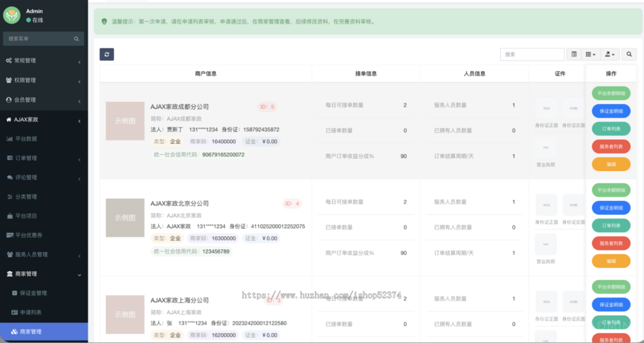Click 平台余额明细 for 上海分公司 row
The width and height of the screenshot is (644, 343).
(611, 287)
